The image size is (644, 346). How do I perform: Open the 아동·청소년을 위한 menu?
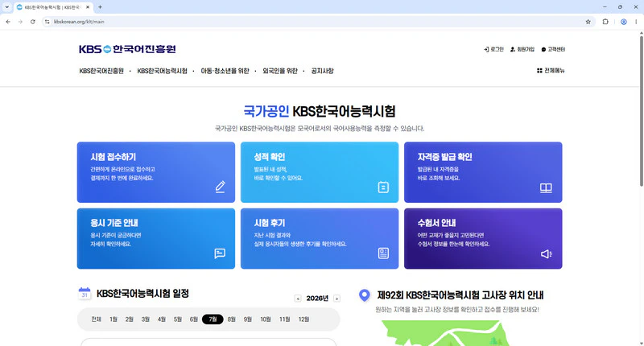click(x=225, y=71)
